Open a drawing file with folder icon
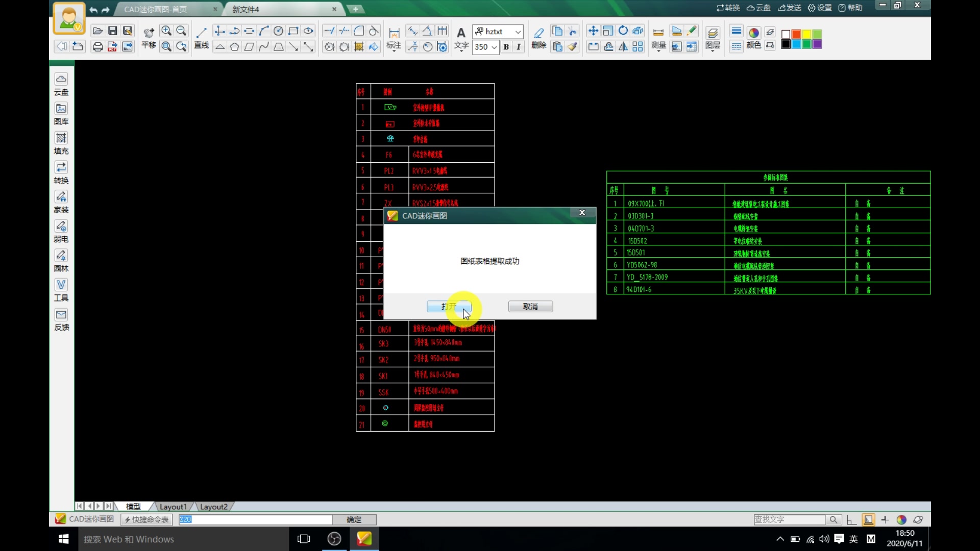Image resolution: width=980 pixels, height=551 pixels. point(97,31)
